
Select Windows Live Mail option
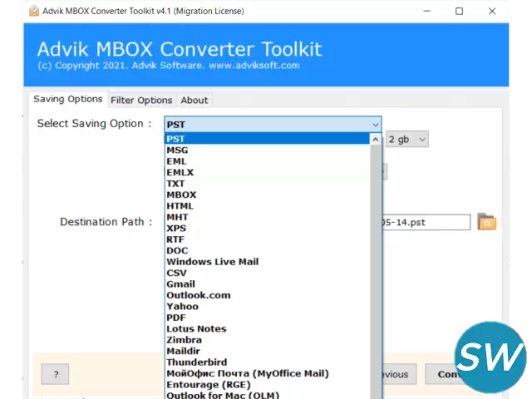click(212, 262)
